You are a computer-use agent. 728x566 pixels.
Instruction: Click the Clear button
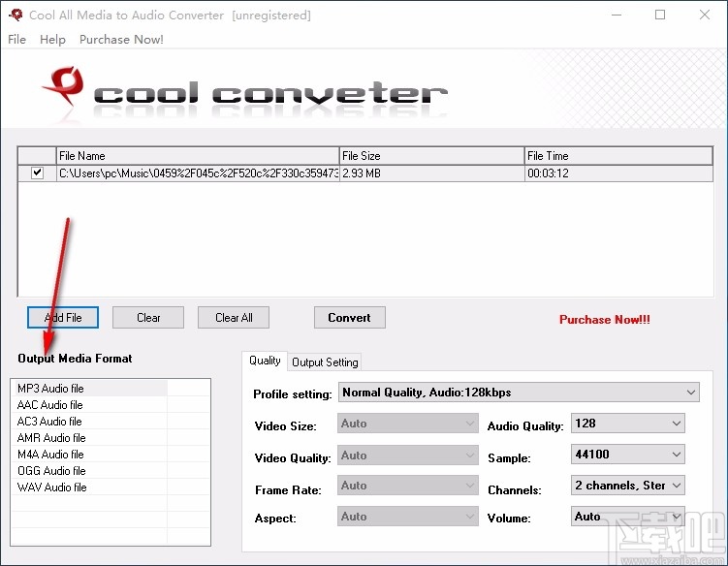(x=148, y=318)
